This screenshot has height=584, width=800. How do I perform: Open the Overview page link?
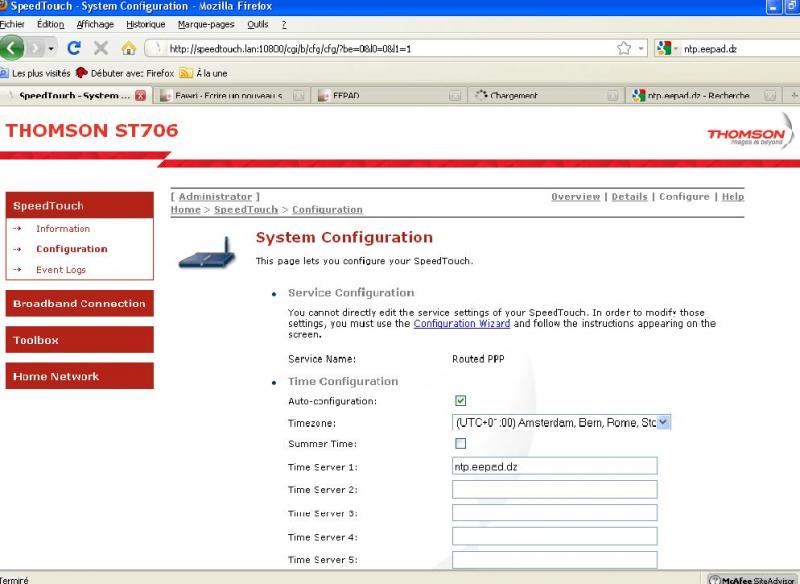[576, 197]
